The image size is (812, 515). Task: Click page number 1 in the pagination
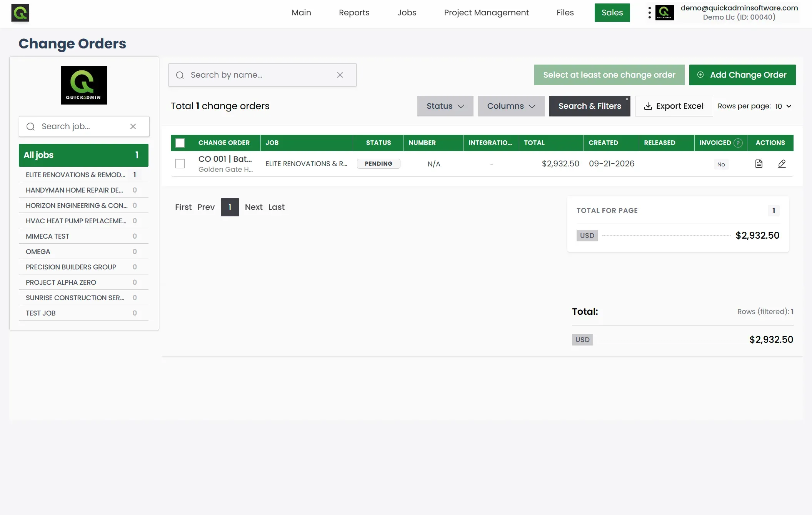pos(230,207)
